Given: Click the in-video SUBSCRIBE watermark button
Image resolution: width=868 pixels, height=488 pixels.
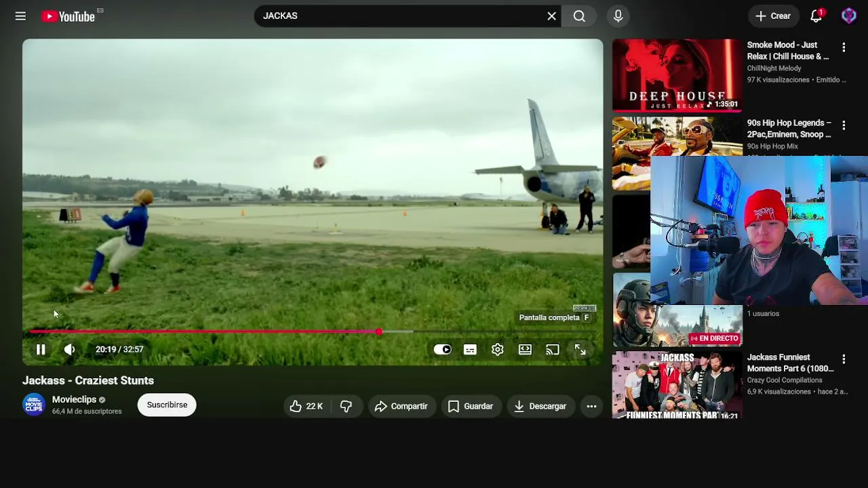Looking at the screenshot, I should (585, 308).
